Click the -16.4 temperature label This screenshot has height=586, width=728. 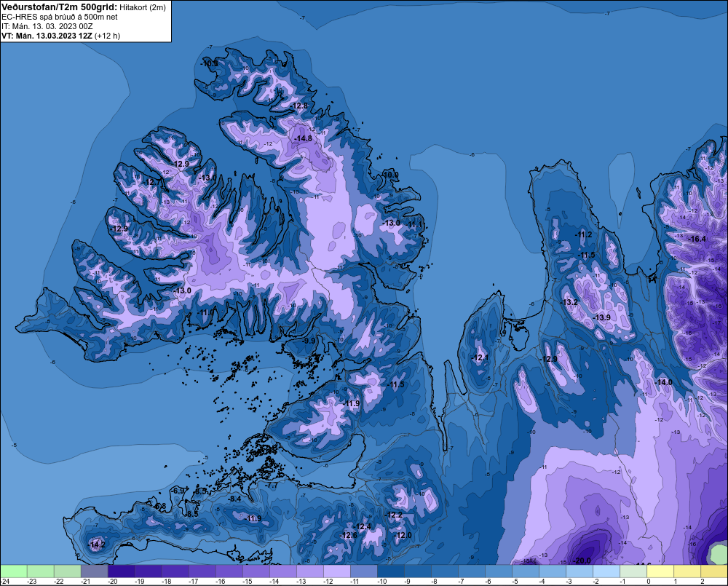(697, 239)
